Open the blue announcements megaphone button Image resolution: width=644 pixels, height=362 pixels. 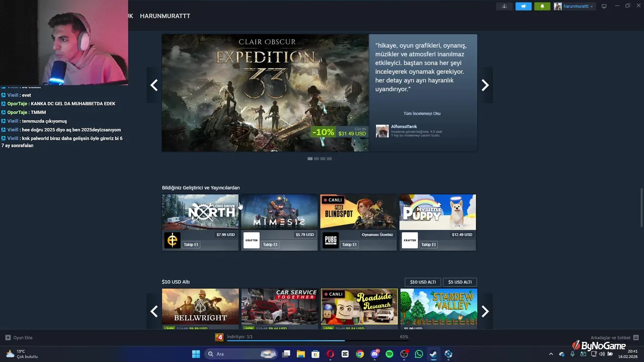pos(523,7)
